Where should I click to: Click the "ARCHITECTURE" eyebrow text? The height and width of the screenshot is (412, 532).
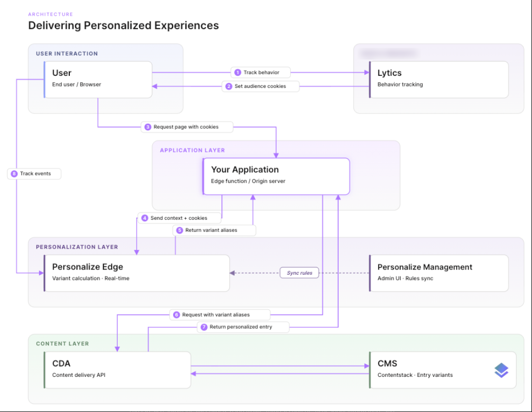[50, 14]
